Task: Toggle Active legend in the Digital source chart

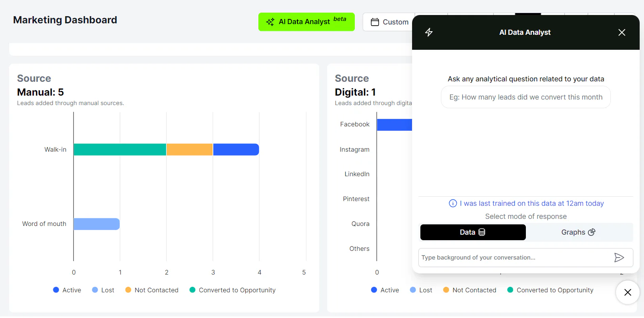Action: pyautogui.click(x=385, y=290)
